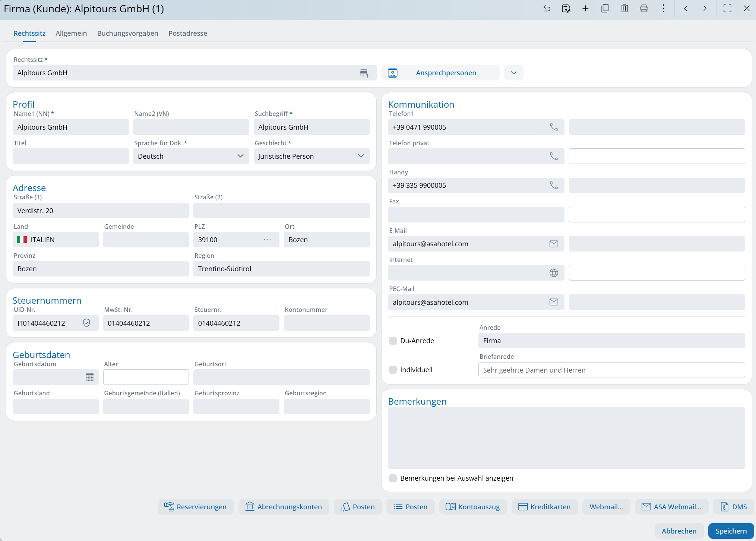Click the phone icon next to Telefon privat
Screen dimensions: 756x541
coord(554,156)
